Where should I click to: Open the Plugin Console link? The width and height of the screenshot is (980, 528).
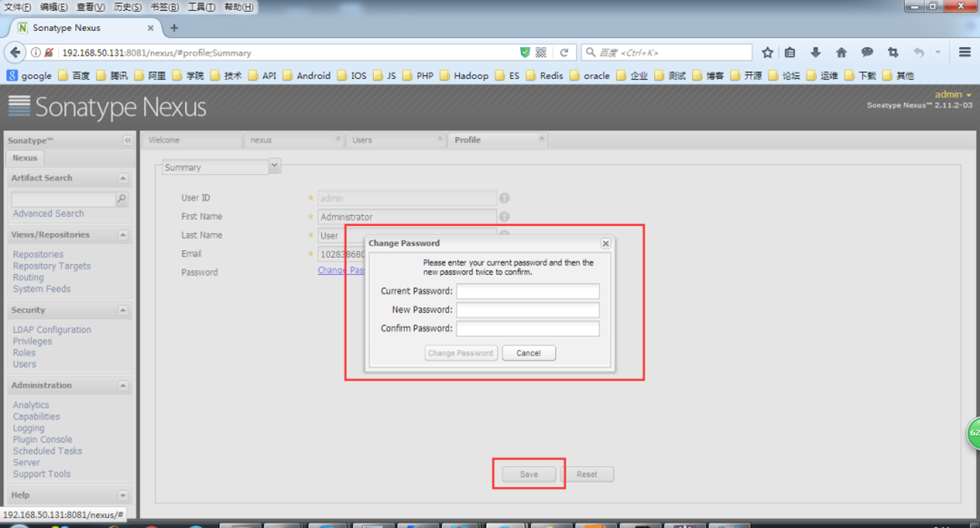tap(43, 439)
